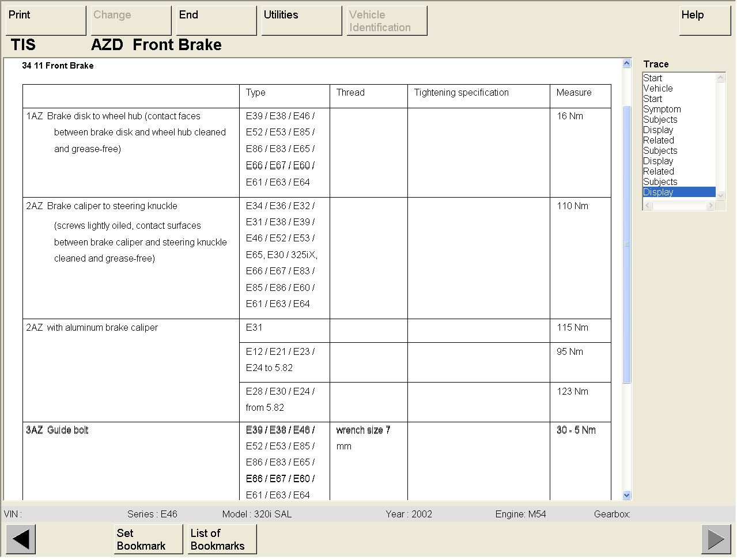Viewport: 737px width, 560px height.
Task: Click the Vehicle Identification button
Action: tap(387, 21)
